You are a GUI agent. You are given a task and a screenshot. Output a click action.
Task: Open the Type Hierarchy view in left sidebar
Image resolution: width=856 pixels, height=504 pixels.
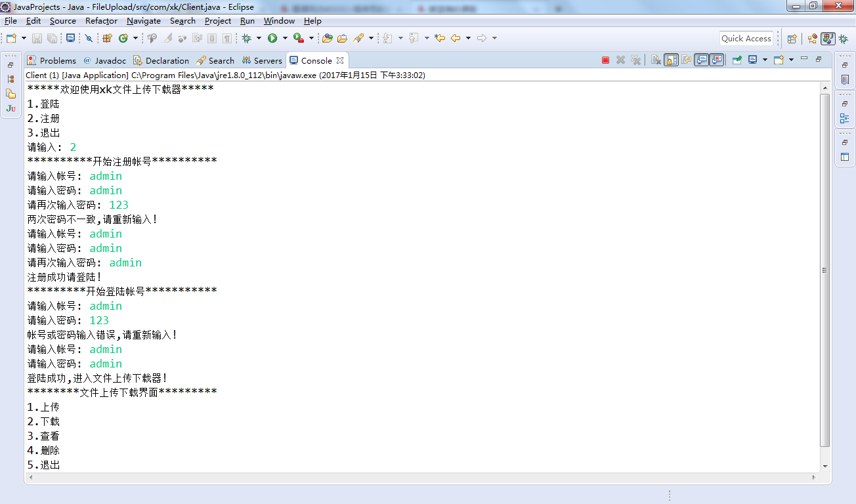point(11,79)
